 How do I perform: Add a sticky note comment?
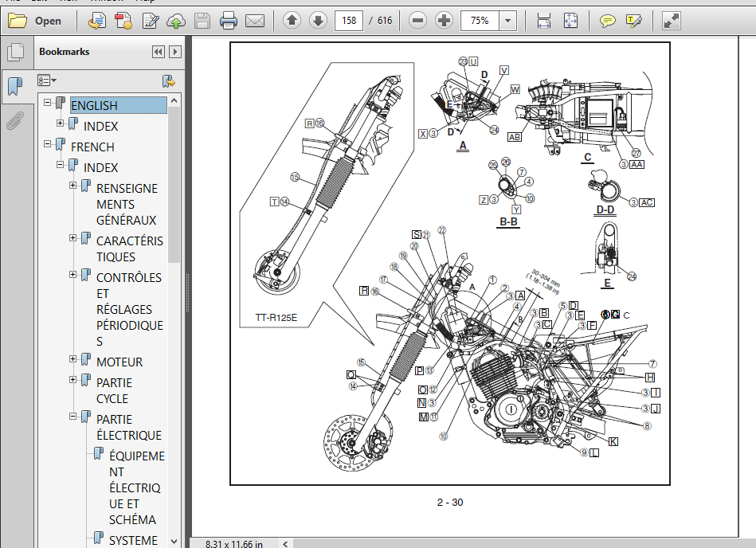(x=608, y=21)
